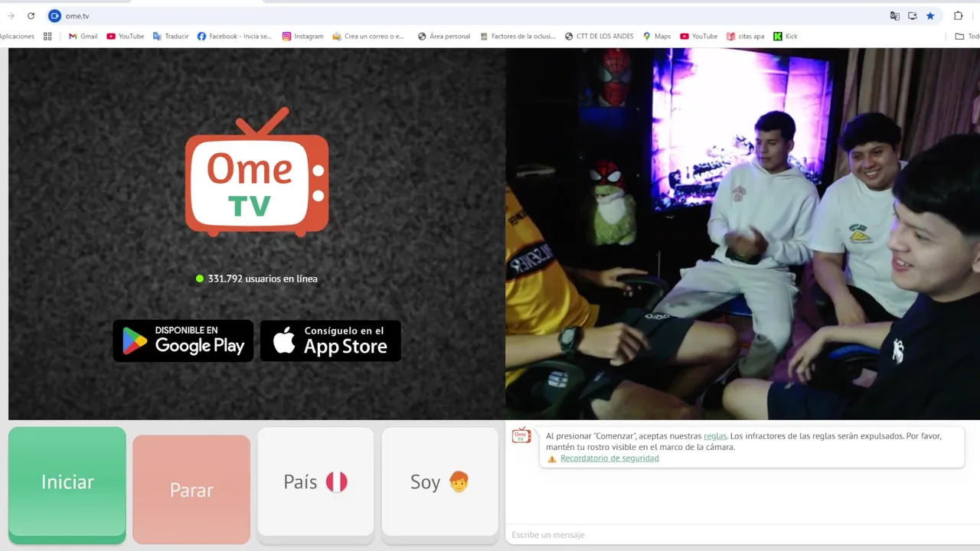Screen dimensions: 980x551
Task: Open the page translate icon
Action: (x=894, y=15)
